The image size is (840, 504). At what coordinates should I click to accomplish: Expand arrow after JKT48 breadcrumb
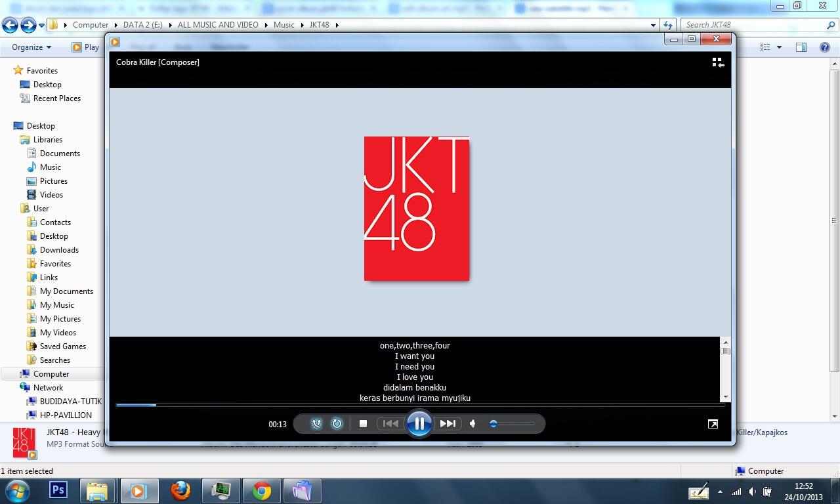337,25
